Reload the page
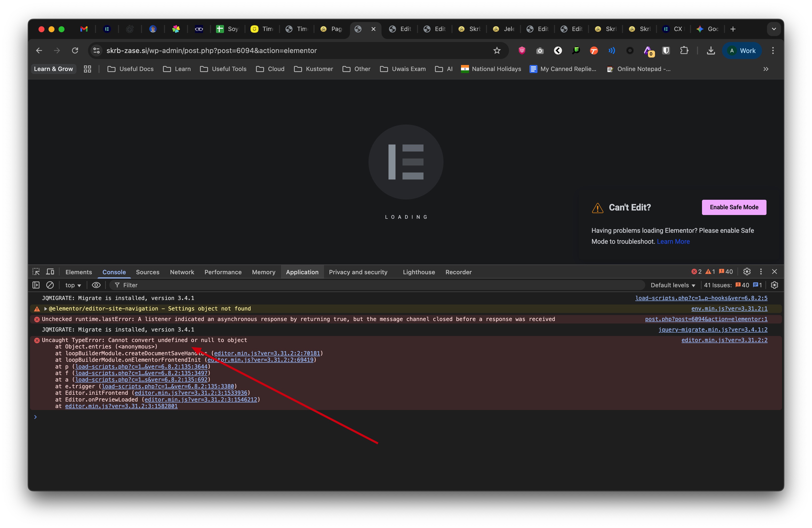Viewport: 812px width, 528px height. (75, 50)
